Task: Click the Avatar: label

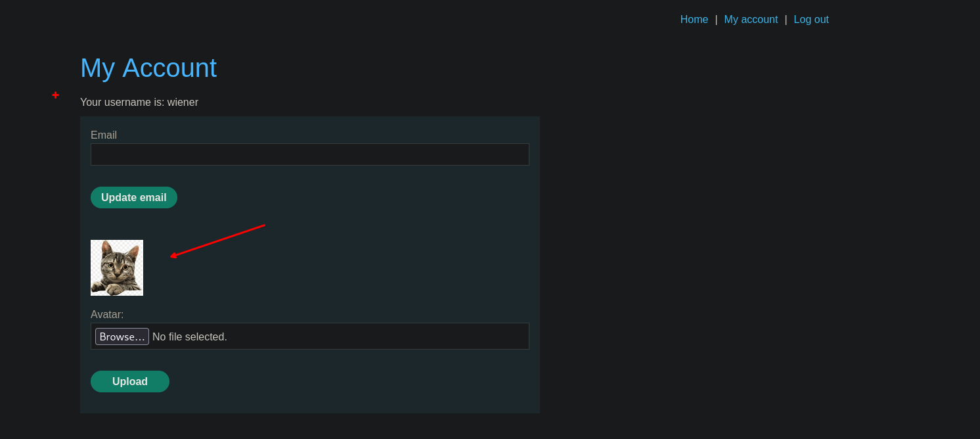Action: [x=107, y=315]
